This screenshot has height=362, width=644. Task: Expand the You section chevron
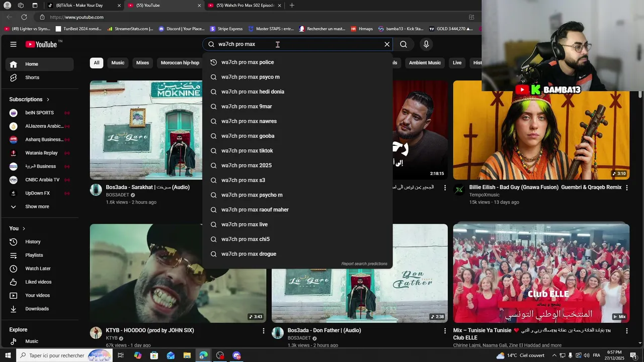24,228
